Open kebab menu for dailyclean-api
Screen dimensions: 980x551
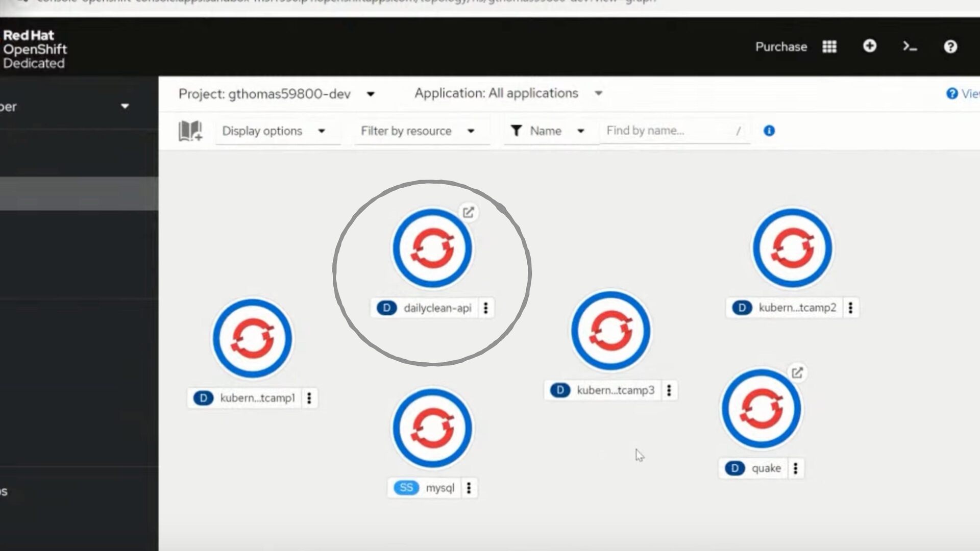[486, 308]
